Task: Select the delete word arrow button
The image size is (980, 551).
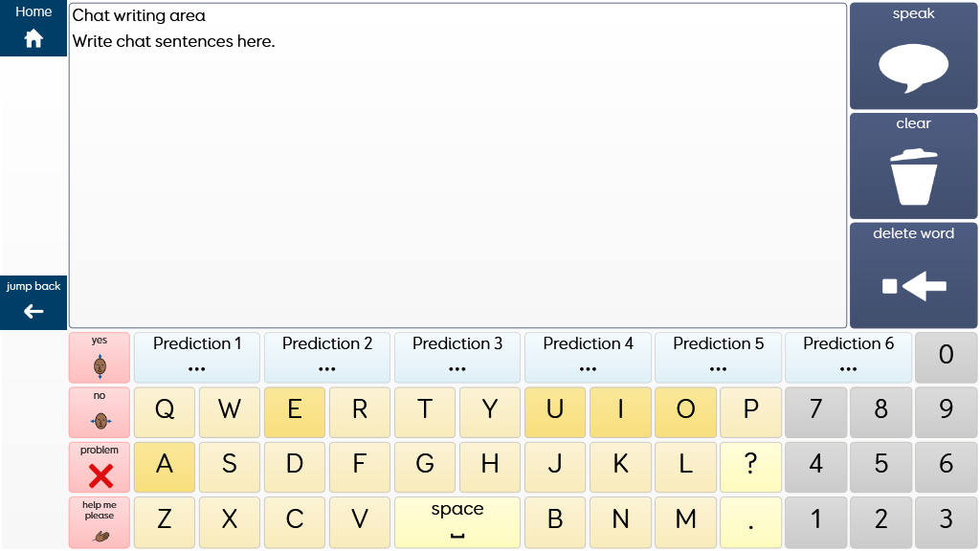Action: [913, 275]
